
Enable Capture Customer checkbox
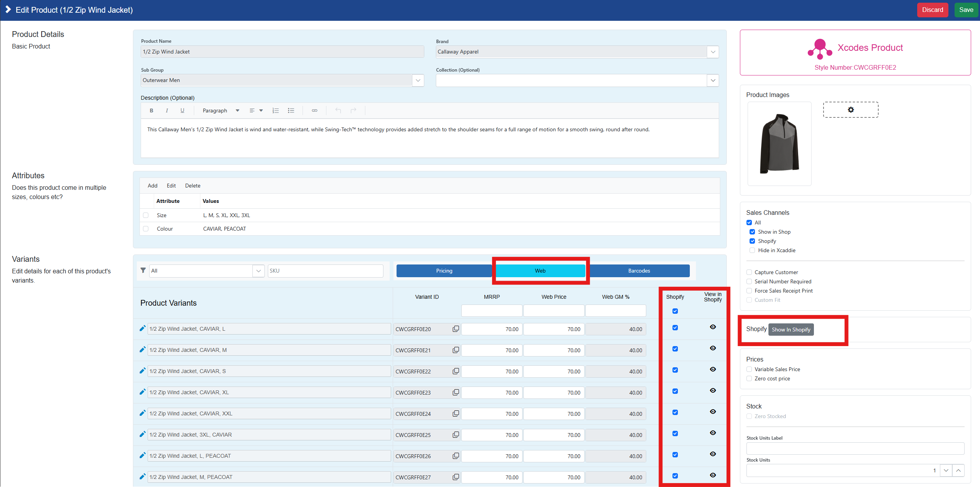(749, 272)
